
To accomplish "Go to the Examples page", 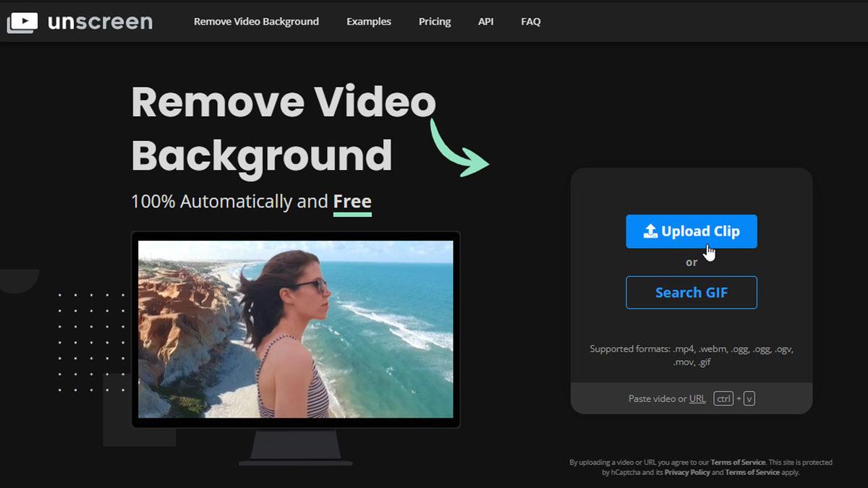I will click(x=368, y=22).
